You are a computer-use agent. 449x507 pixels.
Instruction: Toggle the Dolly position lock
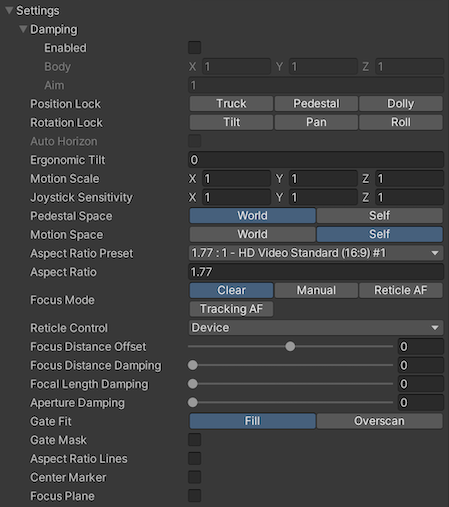click(x=401, y=104)
